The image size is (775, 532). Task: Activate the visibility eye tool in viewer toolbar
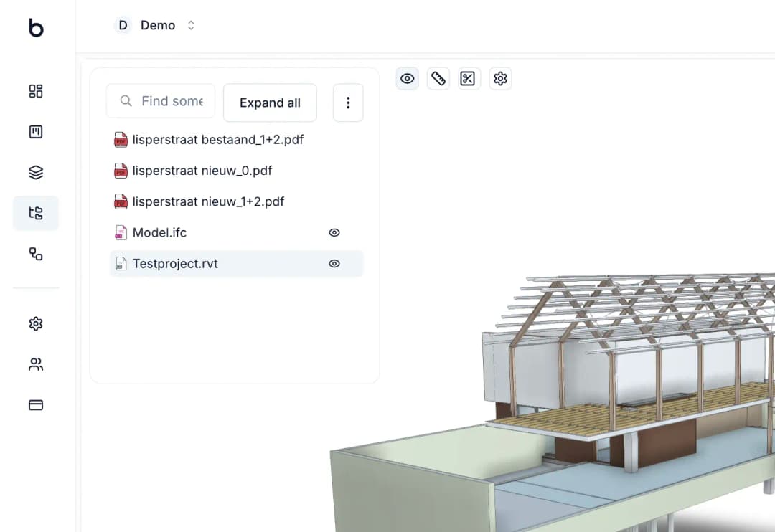click(x=407, y=78)
